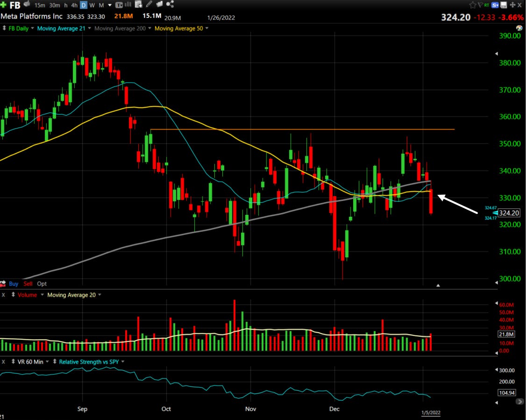Click the move window cross-arrows icon

(512, 5)
